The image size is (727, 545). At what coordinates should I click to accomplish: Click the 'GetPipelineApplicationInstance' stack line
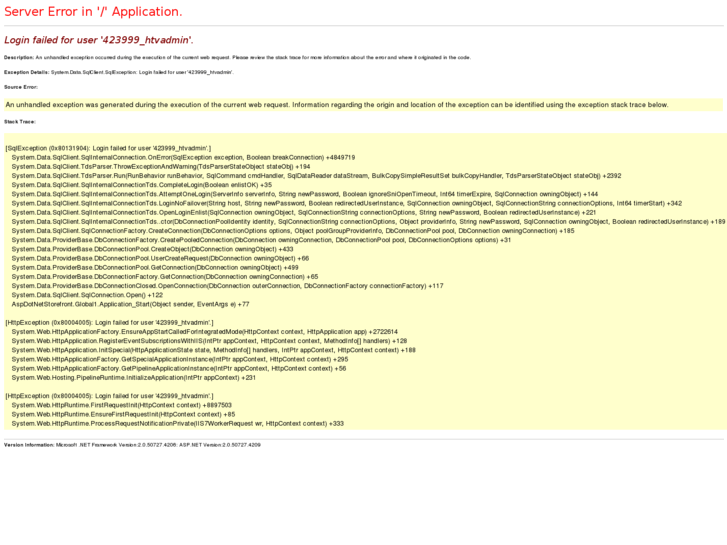(x=179, y=369)
